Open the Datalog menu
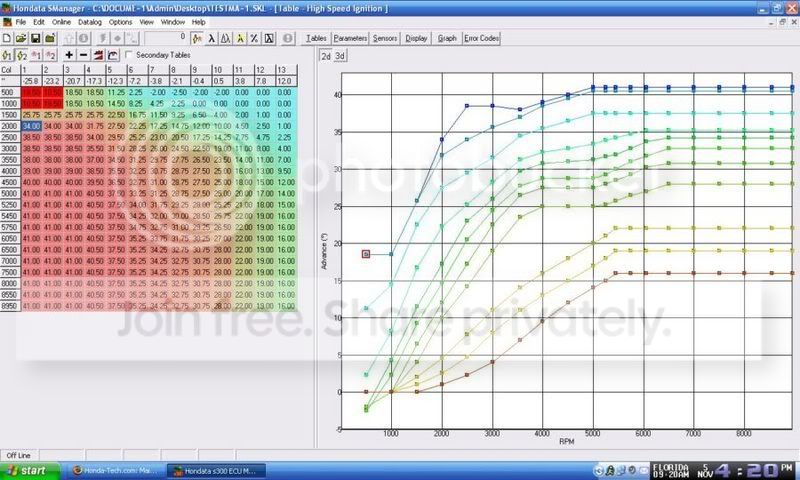 (x=89, y=21)
